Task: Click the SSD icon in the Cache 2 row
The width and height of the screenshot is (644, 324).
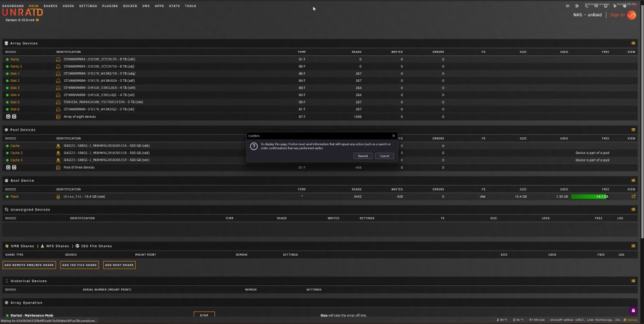Action: pos(59,153)
